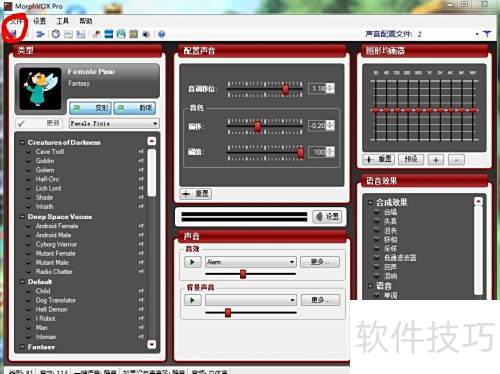Open the 设置 Settings menu
The image size is (500, 374).
40,21
